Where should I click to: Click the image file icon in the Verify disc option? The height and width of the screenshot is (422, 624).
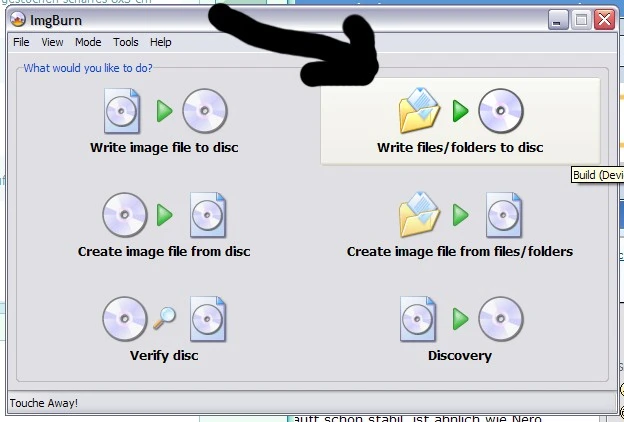pyautogui.click(x=208, y=319)
